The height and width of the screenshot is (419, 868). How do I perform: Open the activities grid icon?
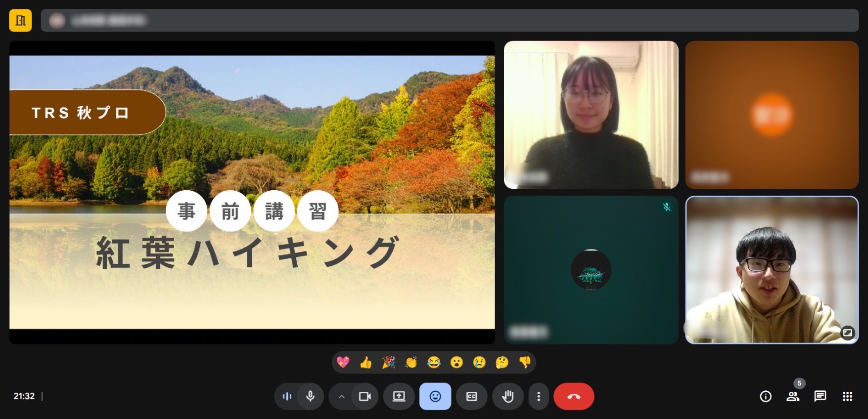847,396
